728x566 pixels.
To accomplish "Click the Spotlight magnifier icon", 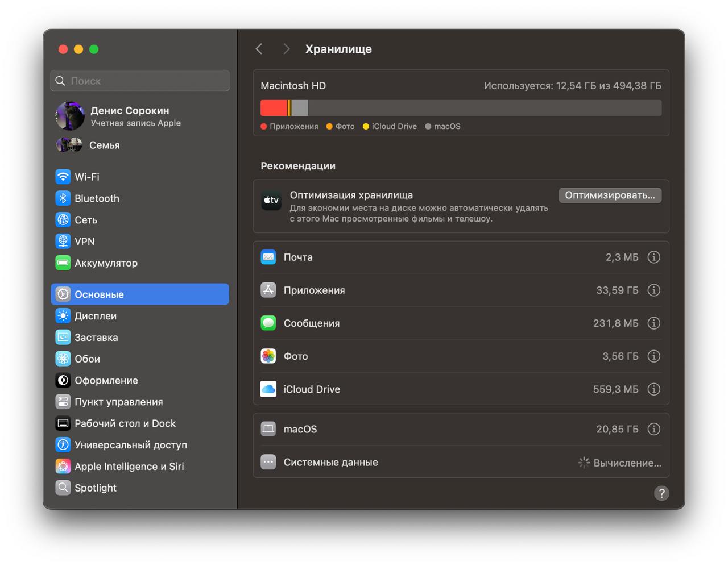I will (x=63, y=488).
